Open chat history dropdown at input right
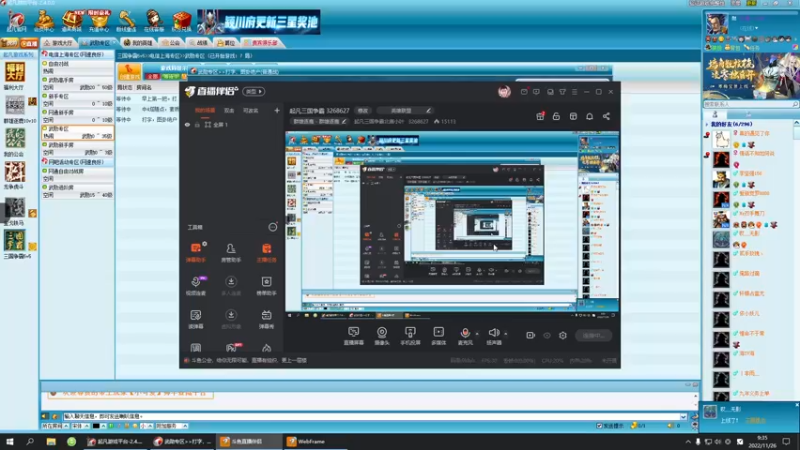The width and height of the screenshot is (800, 450). click(683, 416)
